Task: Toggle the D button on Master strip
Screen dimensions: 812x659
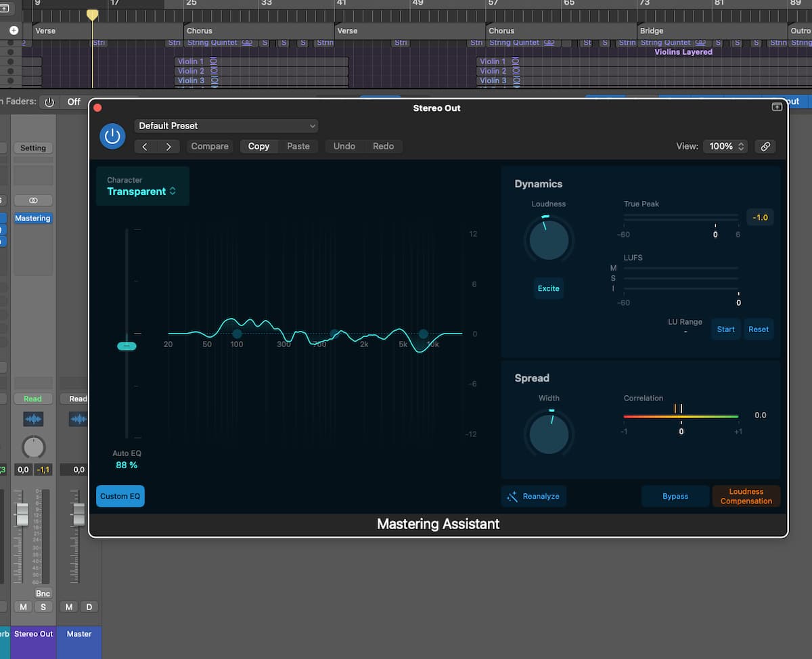Action: (89, 607)
